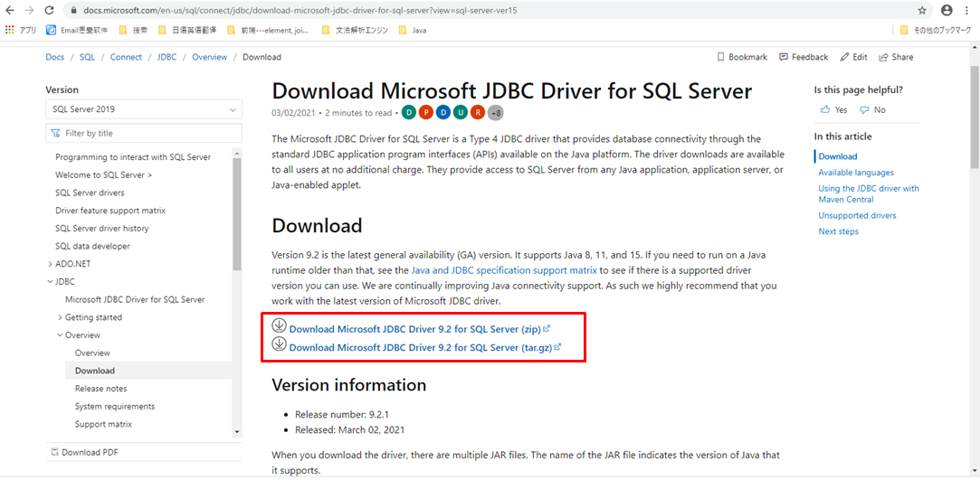This screenshot has width=980, height=480.
Task: Select Programming to interact with SQL Server
Action: pyautogui.click(x=133, y=157)
